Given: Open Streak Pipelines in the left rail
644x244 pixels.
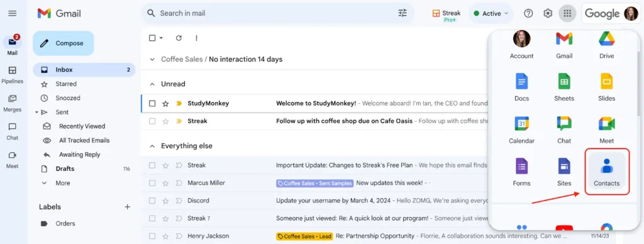Looking at the screenshot, I should pos(13,75).
